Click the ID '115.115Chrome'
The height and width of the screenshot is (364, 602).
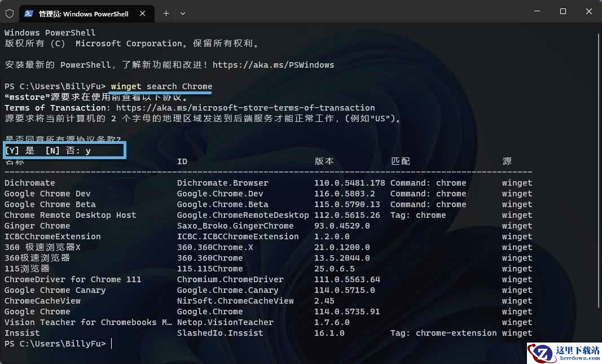(210, 269)
